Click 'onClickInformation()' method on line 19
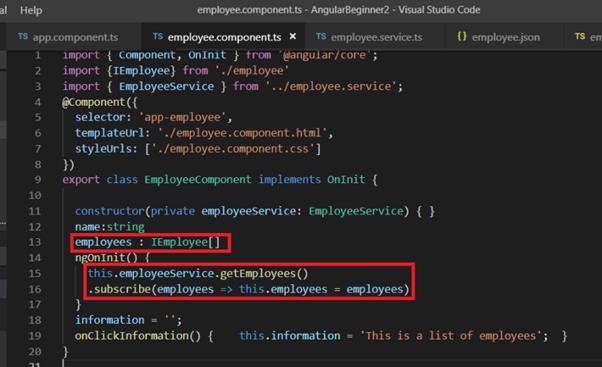The image size is (602, 367). [x=138, y=336]
